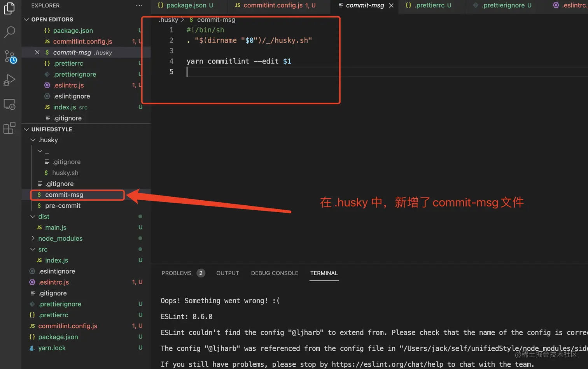The height and width of the screenshot is (369, 588).
Task: Open the DEBUG CONSOLE panel tab
Action: (275, 273)
